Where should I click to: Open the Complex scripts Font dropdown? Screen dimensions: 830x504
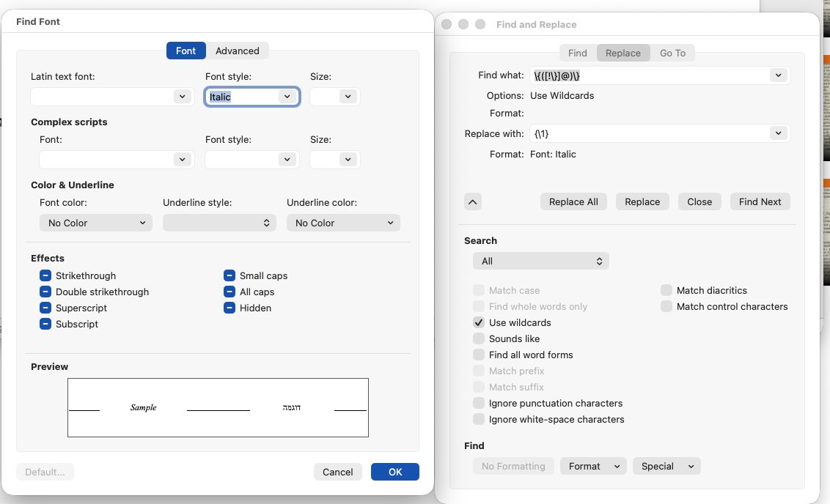point(182,160)
